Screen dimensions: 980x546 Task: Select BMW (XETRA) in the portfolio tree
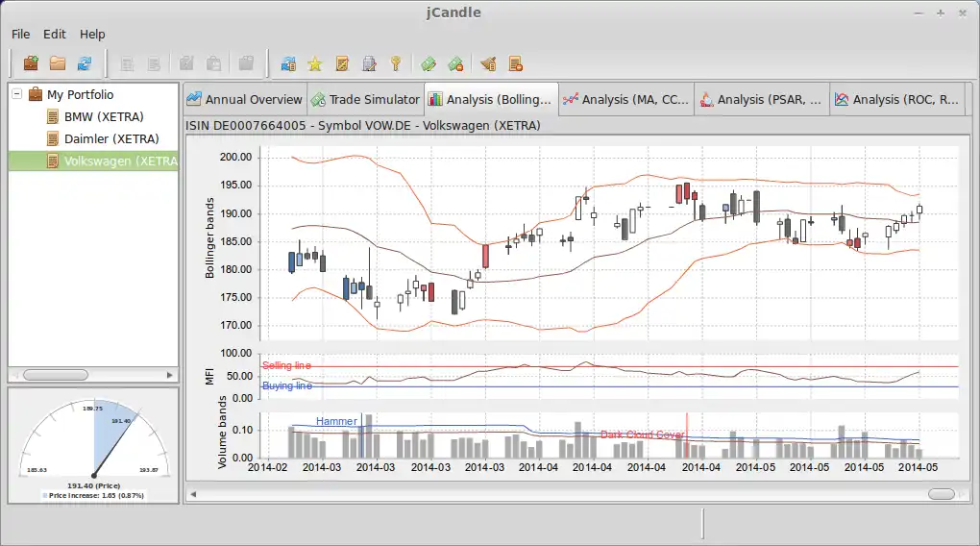click(x=104, y=117)
